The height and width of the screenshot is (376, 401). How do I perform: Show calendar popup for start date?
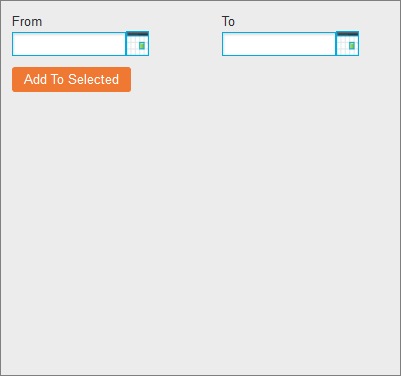coord(137,44)
